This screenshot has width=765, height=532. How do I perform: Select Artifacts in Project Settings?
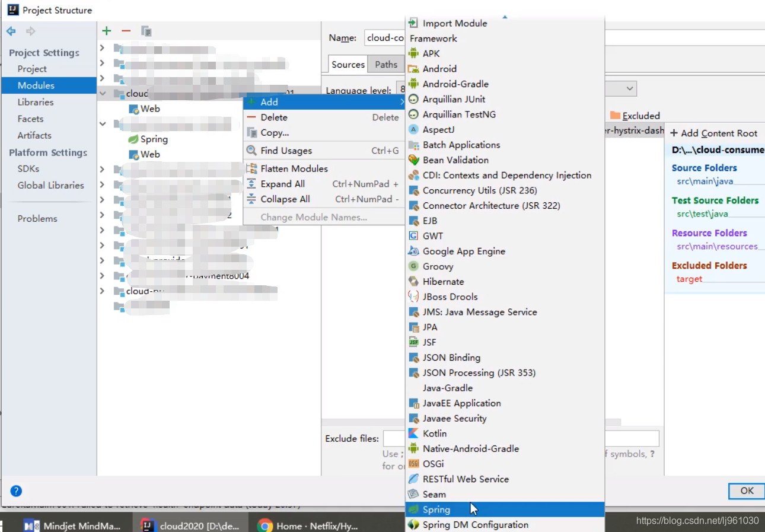pyautogui.click(x=34, y=135)
